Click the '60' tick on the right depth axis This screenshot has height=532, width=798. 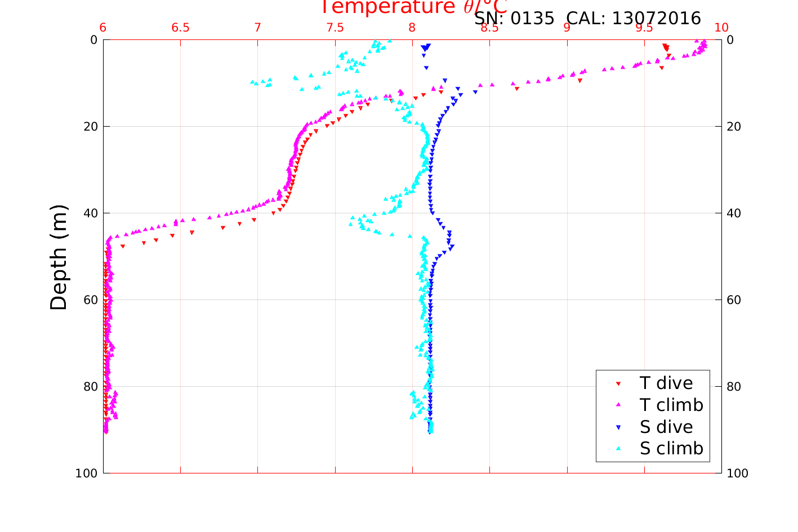point(734,300)
